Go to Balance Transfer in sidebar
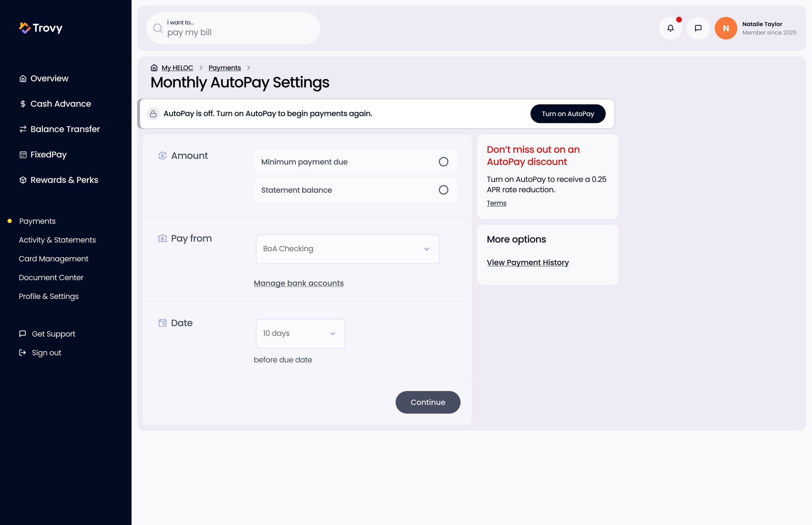Screen dimensions: 812x525 pos(60,129)
